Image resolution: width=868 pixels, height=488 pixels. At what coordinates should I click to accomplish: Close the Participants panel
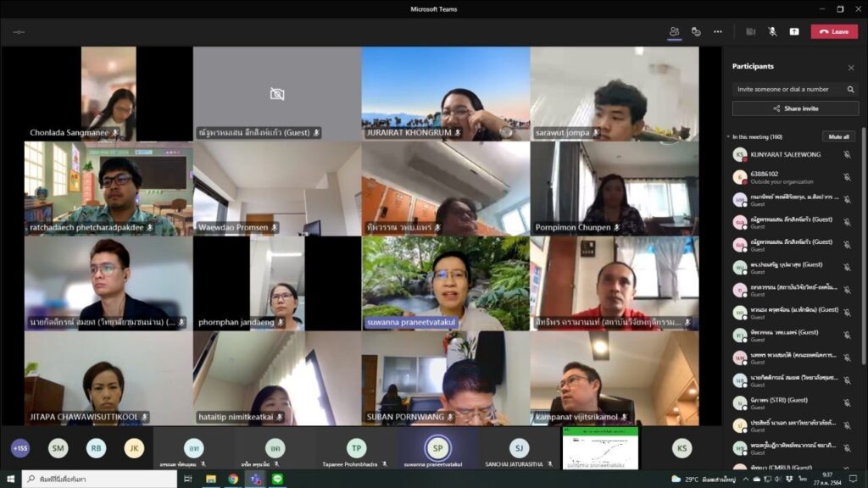point(851,68)
